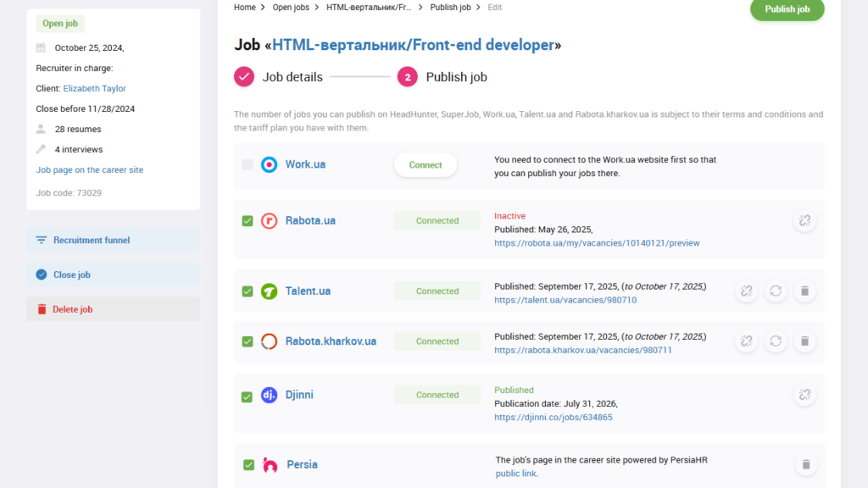Open the Persia public link
The height and width of the screenshot is (488, 868).
click(x=515, y=474)
